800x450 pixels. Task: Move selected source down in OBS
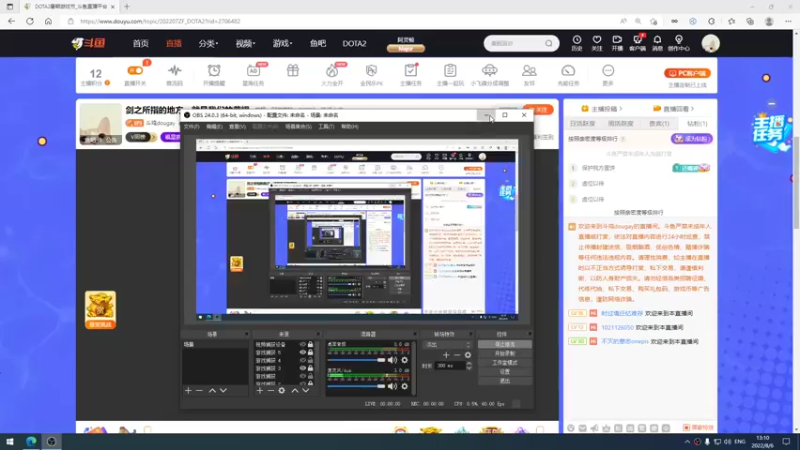tap(306, 390)
